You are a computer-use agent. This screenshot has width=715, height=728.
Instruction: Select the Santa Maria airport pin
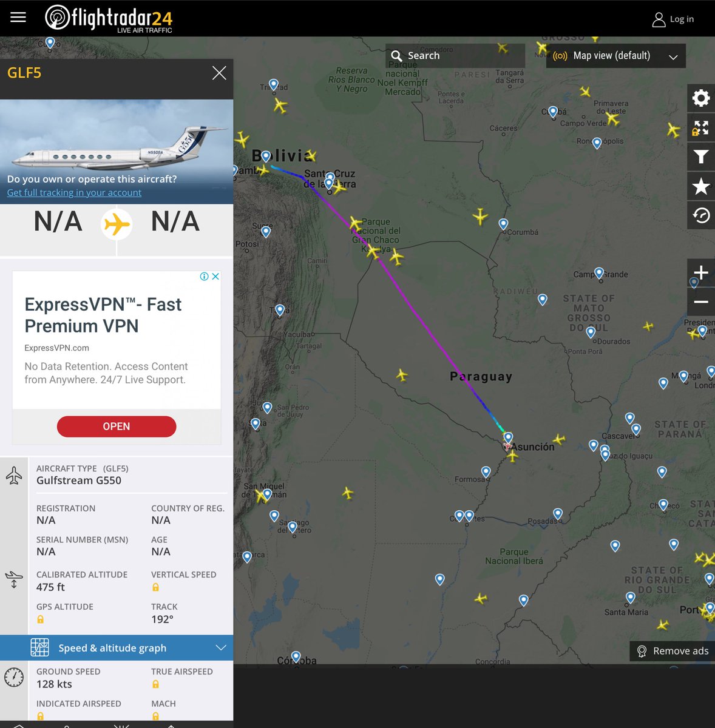click(631, 598)
